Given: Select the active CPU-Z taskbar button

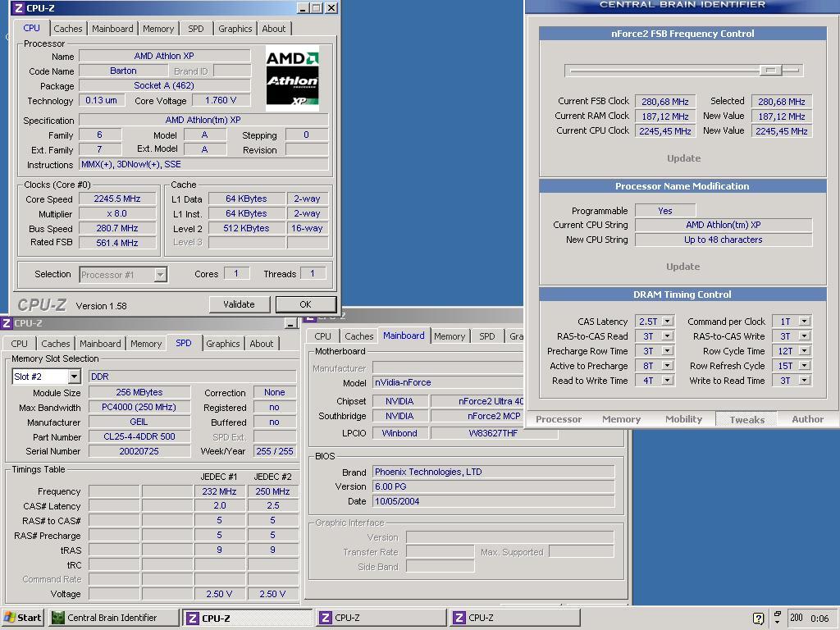Looking at the screenshot, I should [248, 618].
